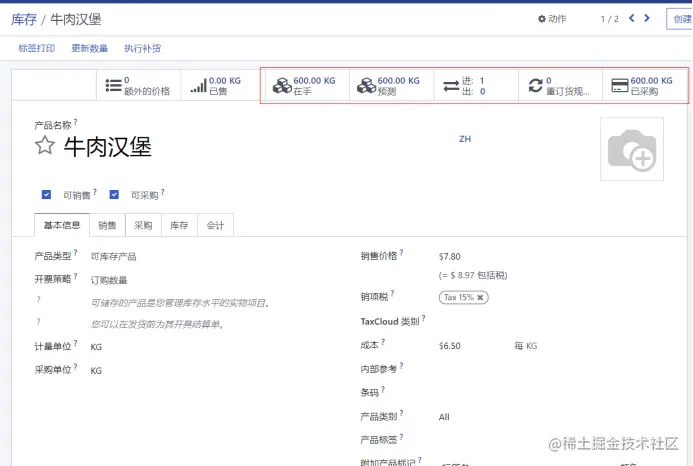Open the 进/出 transfers stat button
The image size is (693, 466).
(x=474, y=85)
